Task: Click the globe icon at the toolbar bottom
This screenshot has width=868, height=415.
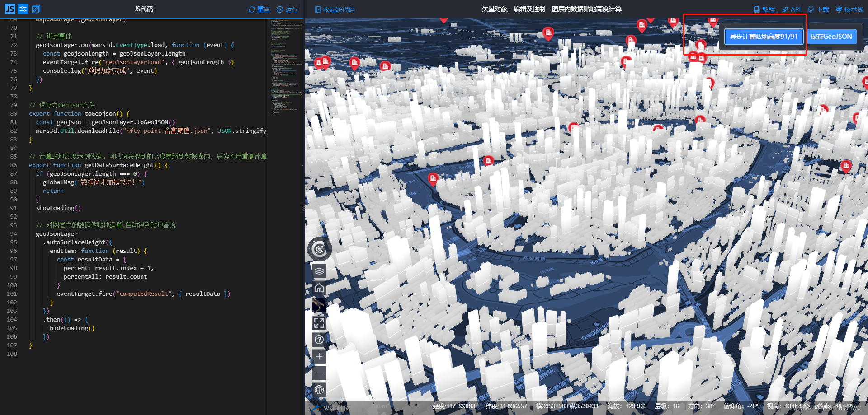Action: (319, 389)
